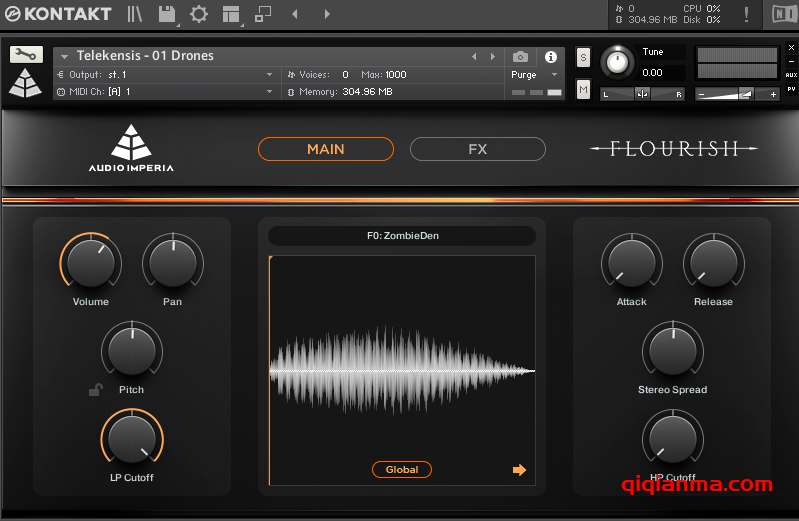Open the Kontakt library browser icon
The height and width of the screenshot is (521, 799).
pyautogui.click(x=135, y=14)
